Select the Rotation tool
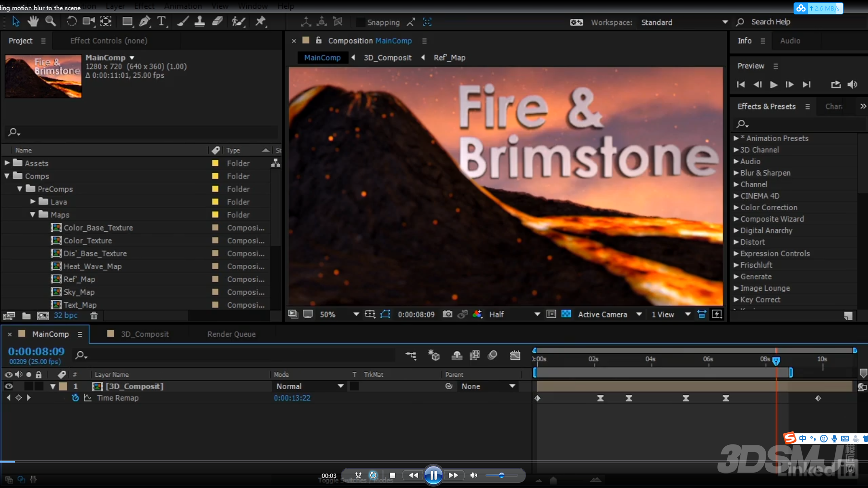 [72, 22]
